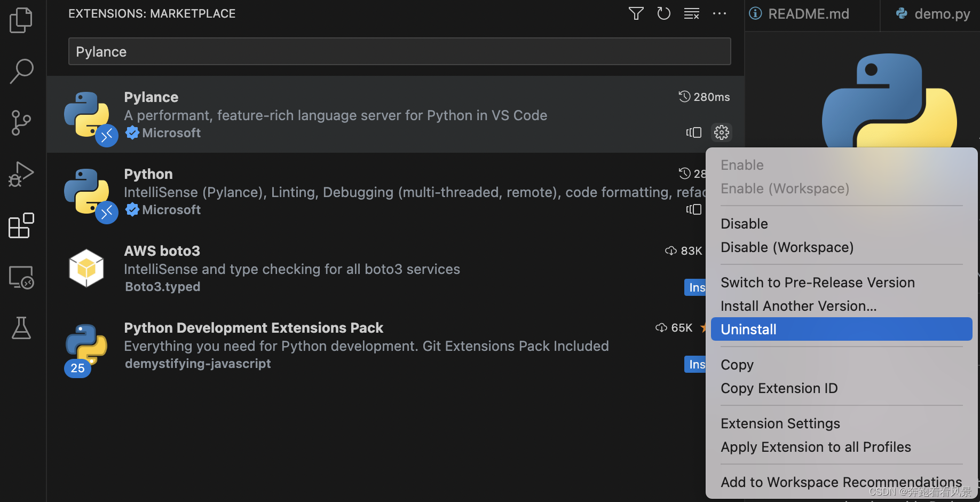Screen dimensions: 980x502
Task: Click Install Another Version menu entry
Action: (798, 306)
